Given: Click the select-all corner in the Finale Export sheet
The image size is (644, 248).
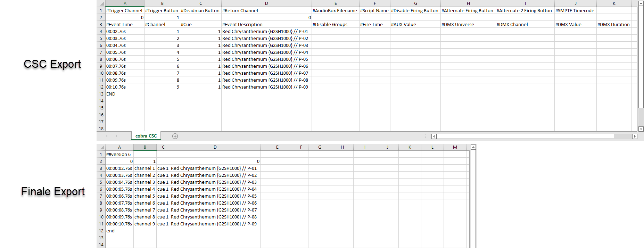Looking at the screenshot, I should 101,147.
